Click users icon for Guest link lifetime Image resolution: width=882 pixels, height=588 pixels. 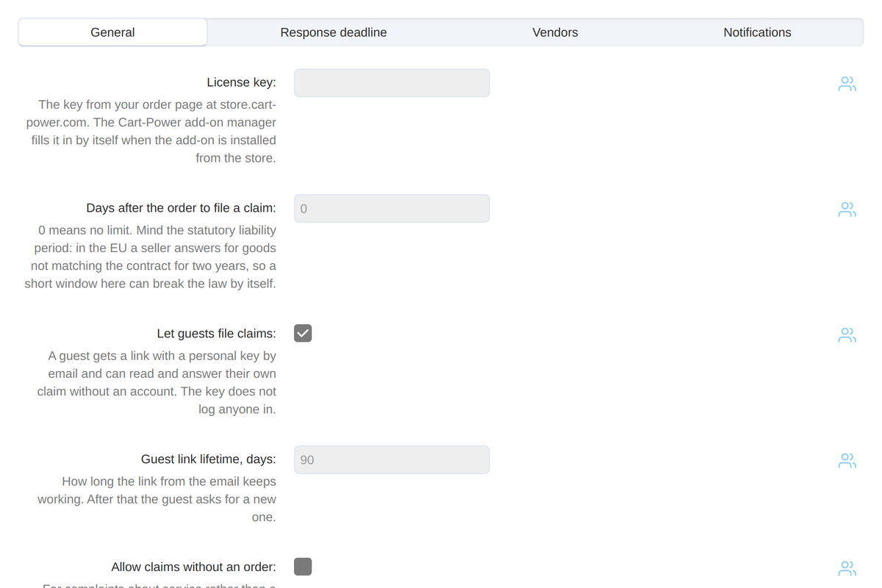(847, 461)
